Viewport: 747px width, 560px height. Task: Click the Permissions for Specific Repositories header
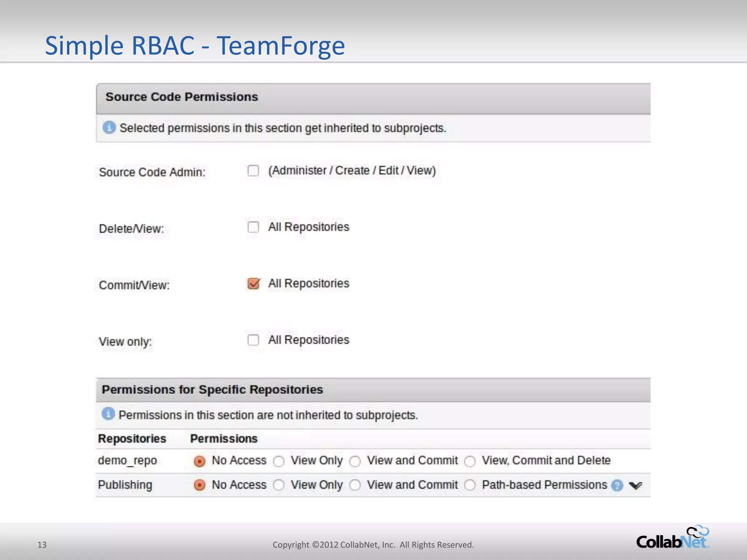click(373, 390)
